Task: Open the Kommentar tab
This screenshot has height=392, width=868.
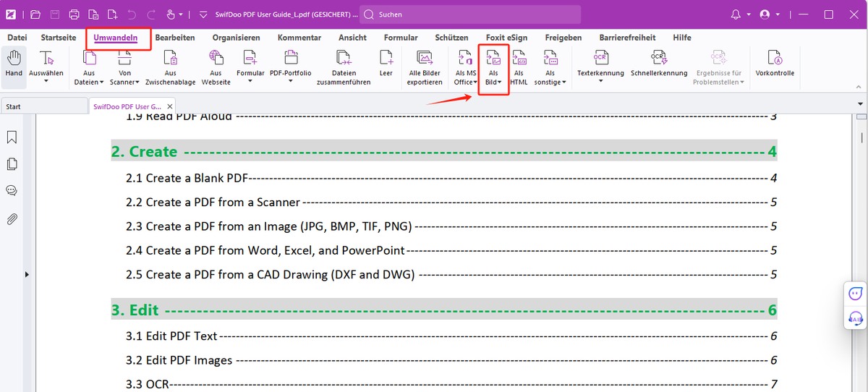Action: 299,38
